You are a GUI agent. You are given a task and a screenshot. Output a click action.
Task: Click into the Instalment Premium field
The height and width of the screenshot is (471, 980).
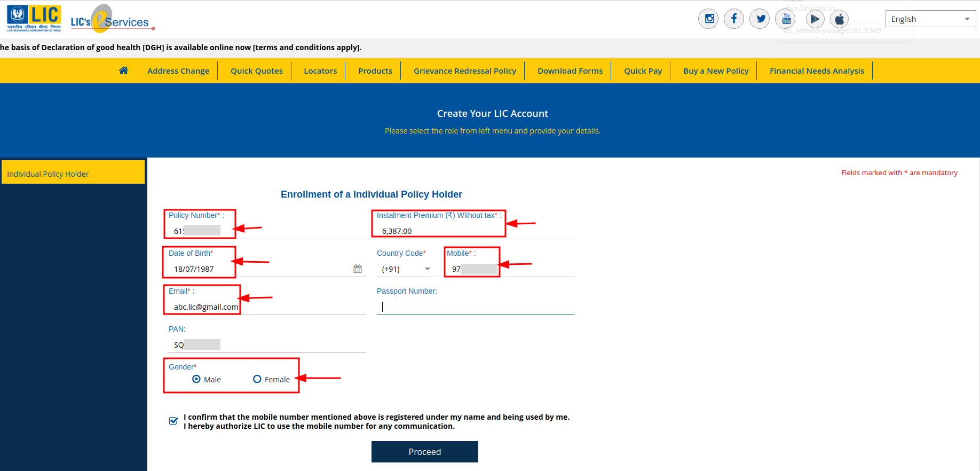pos(476,231)
